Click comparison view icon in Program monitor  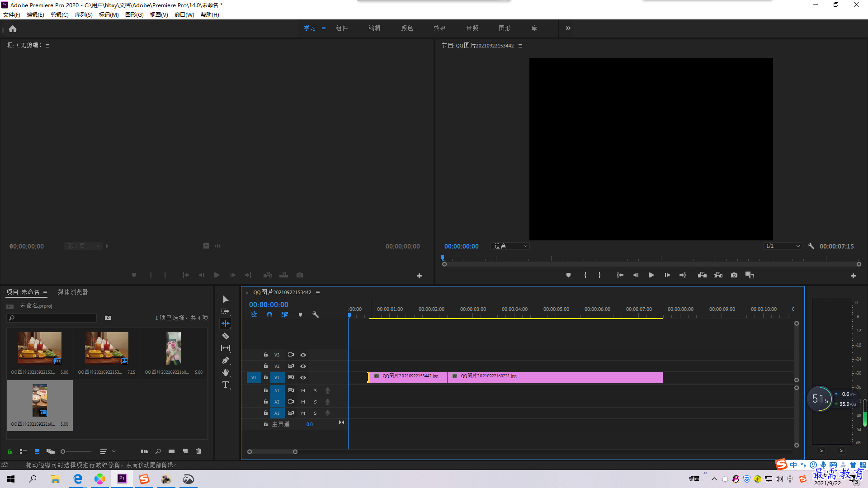tap(750, 275)
